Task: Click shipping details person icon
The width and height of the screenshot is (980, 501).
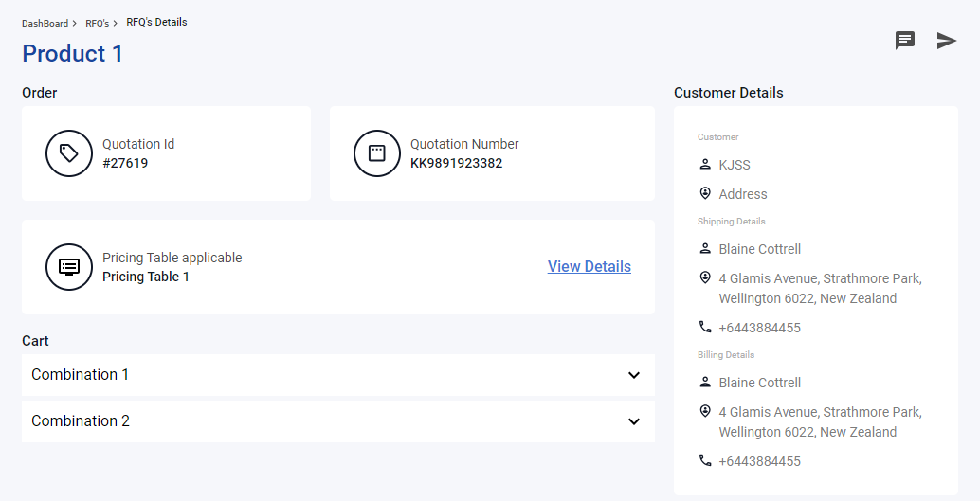Action: pos(705,249)
